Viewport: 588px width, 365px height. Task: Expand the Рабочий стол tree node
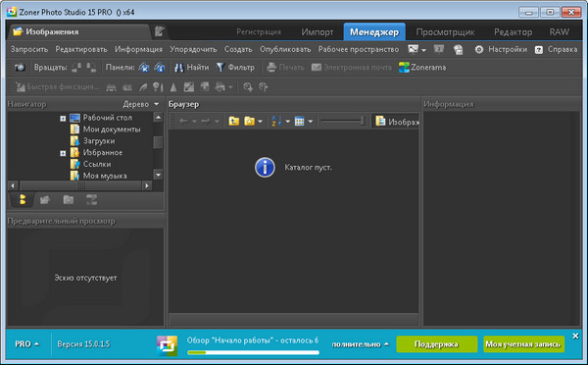pyautogui.click(x=63, y=119)
